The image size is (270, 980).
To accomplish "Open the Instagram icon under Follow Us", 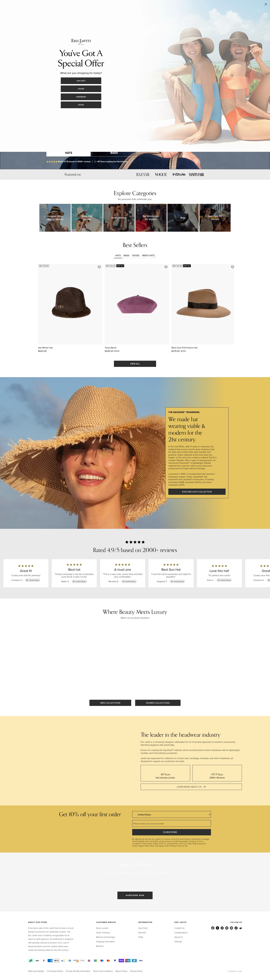I will coord(222,928).
